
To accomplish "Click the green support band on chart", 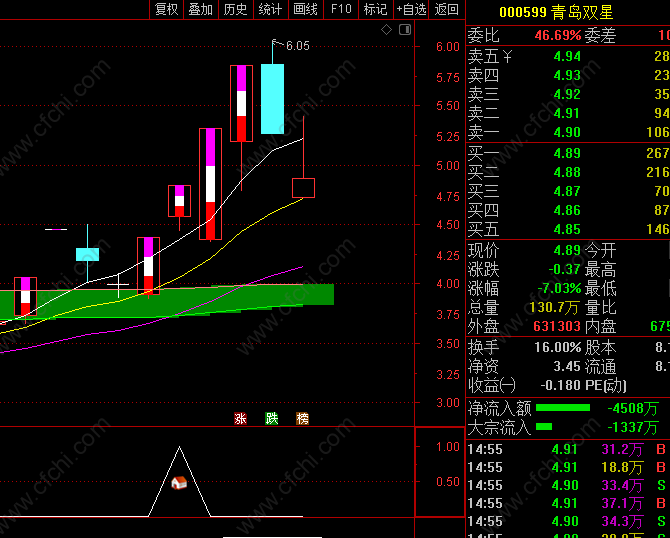I will tap(167, 301).
